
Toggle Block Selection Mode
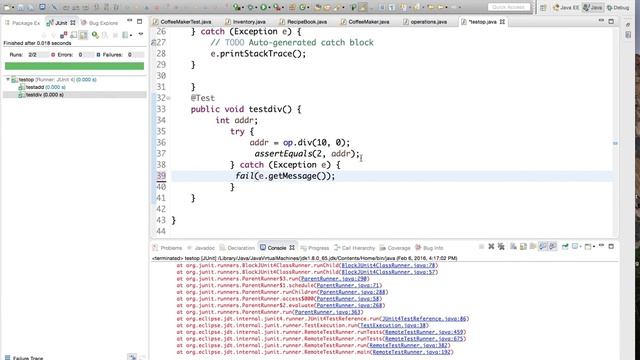[x=382, y=7]
